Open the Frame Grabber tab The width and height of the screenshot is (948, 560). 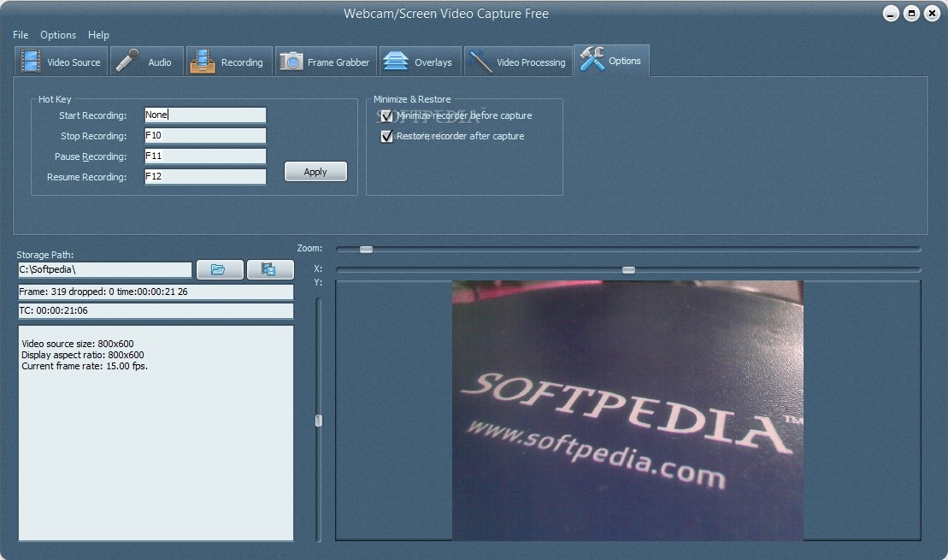click(326, 62)
